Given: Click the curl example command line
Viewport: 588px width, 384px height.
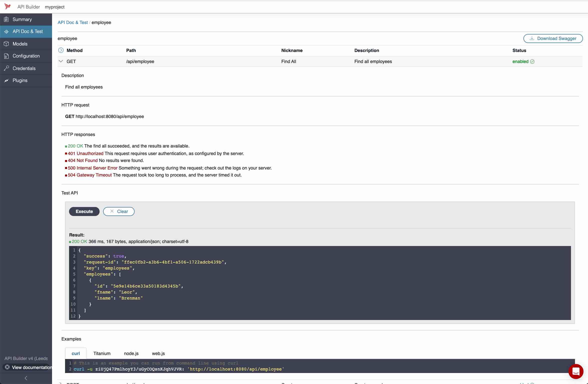Looking at the screenshot, I should pyautogui.click(x=179, y=369).
